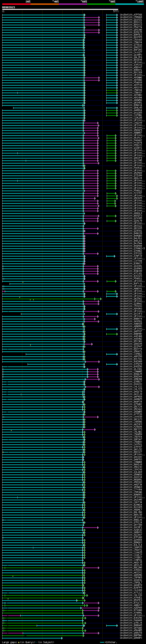Image resolution: width=146 pixels, height=644 pixels.
Task: Click the red 20% identity legend bar
Action: coord(16,4)
